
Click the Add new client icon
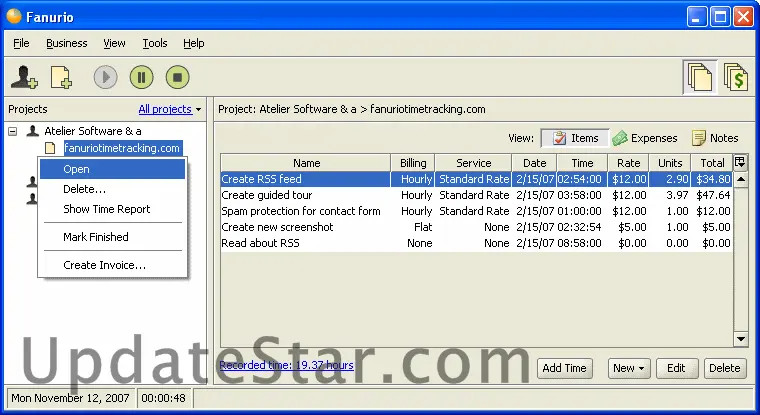pos(24,77)
